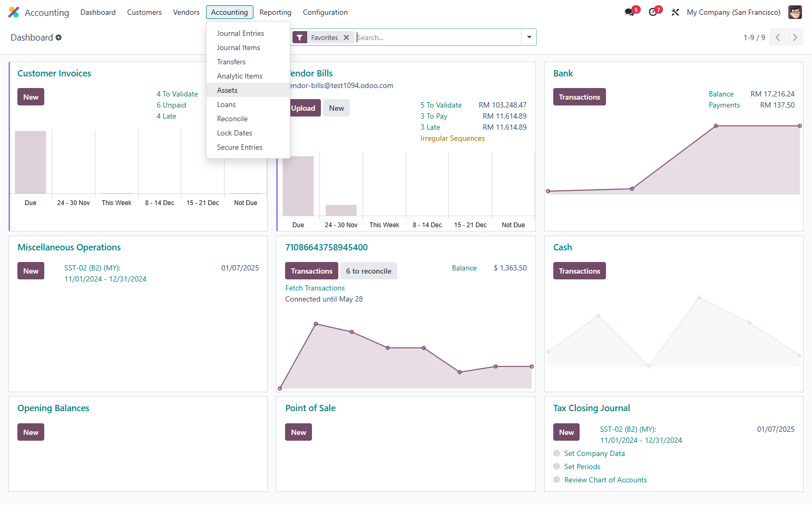Remove the Favorites filter facet
The image size is (812, 505).
click(x=346, y=37)
